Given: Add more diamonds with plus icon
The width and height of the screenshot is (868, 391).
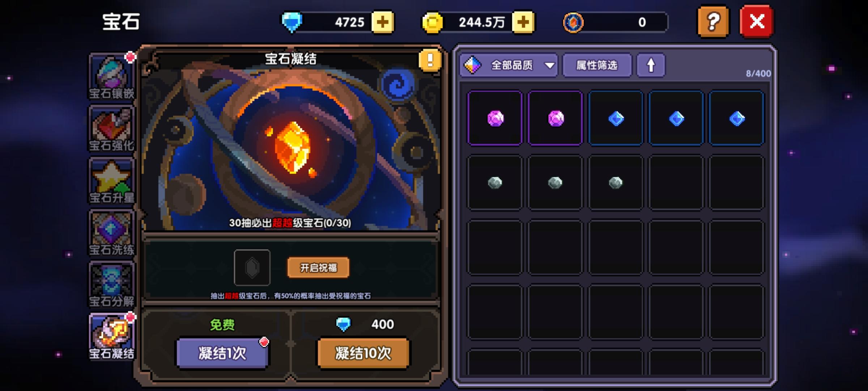Looking at the screenshot, I should click(x=383, y=22).
